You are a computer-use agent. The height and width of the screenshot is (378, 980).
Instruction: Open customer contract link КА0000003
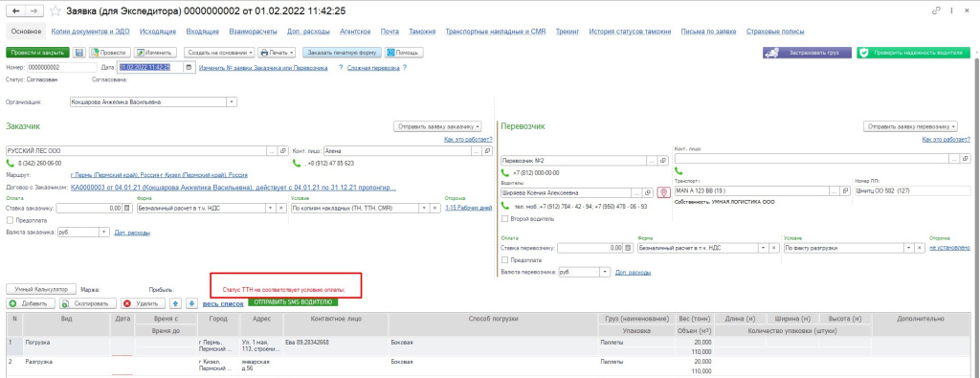(234, 187)
